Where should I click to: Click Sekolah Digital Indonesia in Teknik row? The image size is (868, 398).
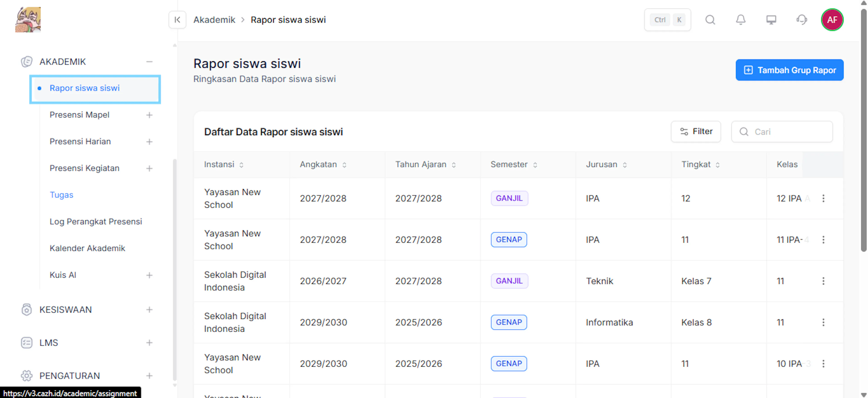(235, 281)
